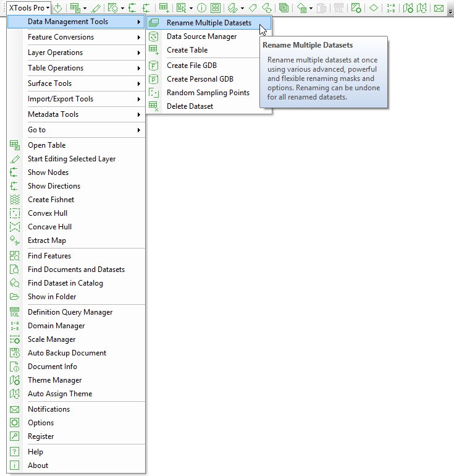
Task: Click the Convex Hull menu icon
Action: (15, 213)
